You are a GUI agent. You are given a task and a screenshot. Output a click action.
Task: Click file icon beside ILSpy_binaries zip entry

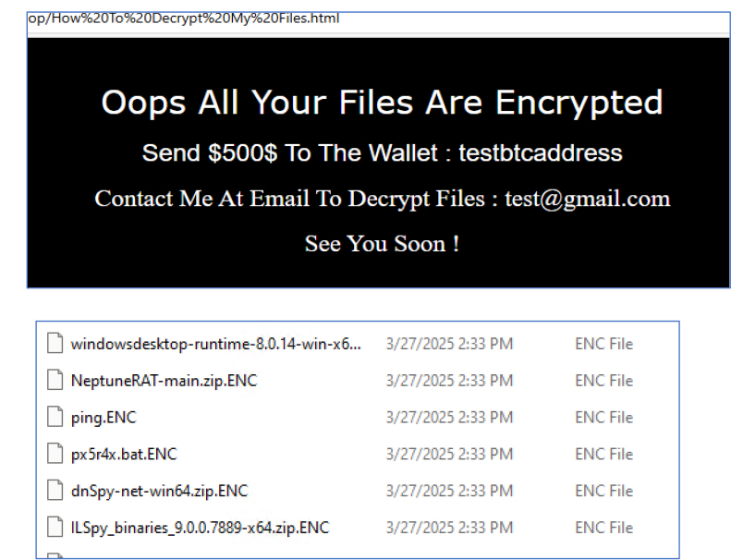[55, 528]
